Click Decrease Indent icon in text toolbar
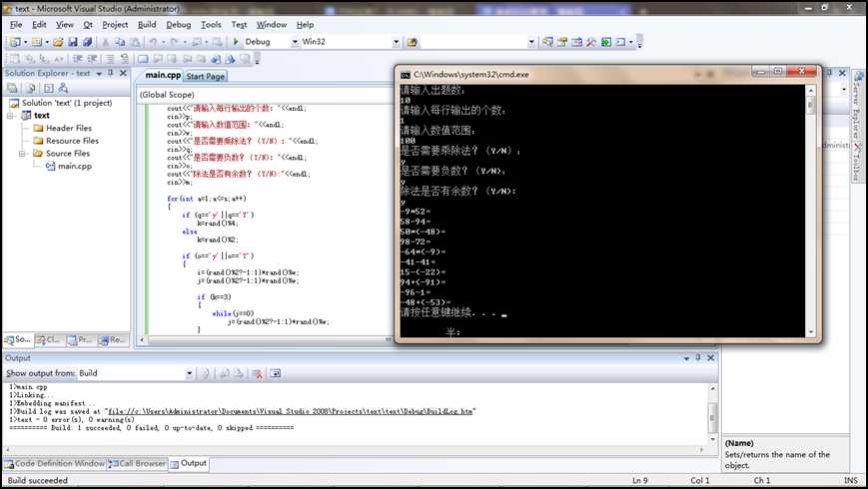The image size is (868, 489). pos(78,59)
